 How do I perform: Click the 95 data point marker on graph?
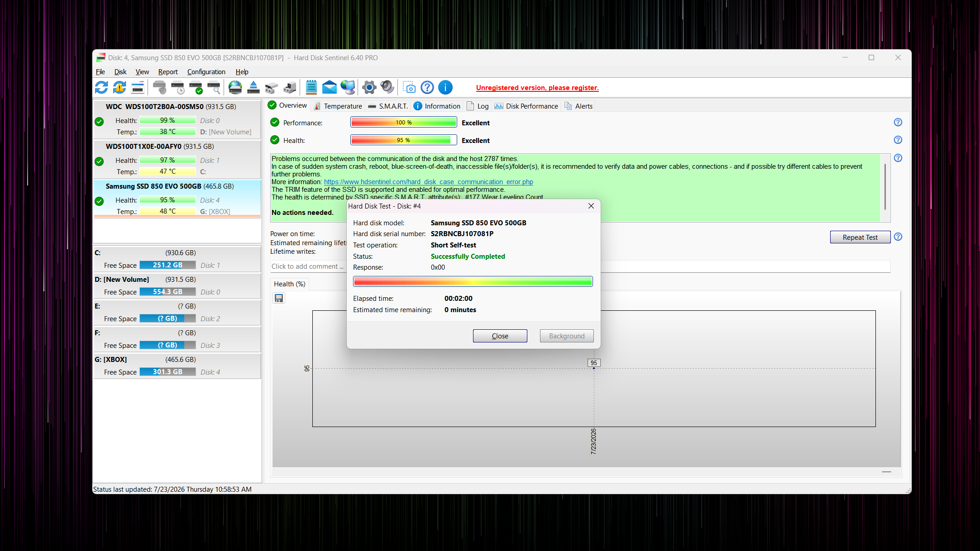[x=594, y=368]
